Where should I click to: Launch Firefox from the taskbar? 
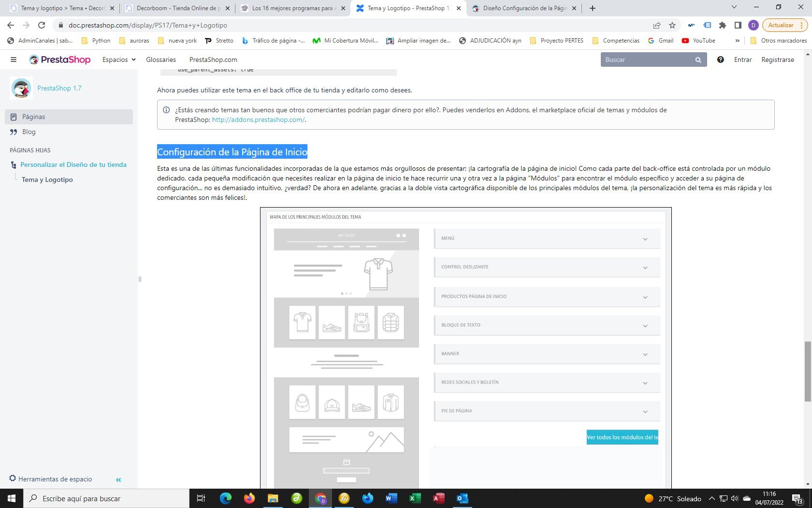pyautogui.click(x=249, y=498)
